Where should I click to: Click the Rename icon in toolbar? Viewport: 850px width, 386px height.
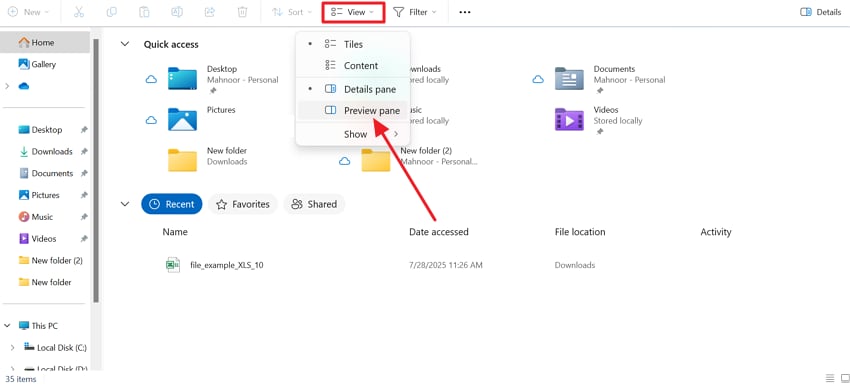pos(177,12)
